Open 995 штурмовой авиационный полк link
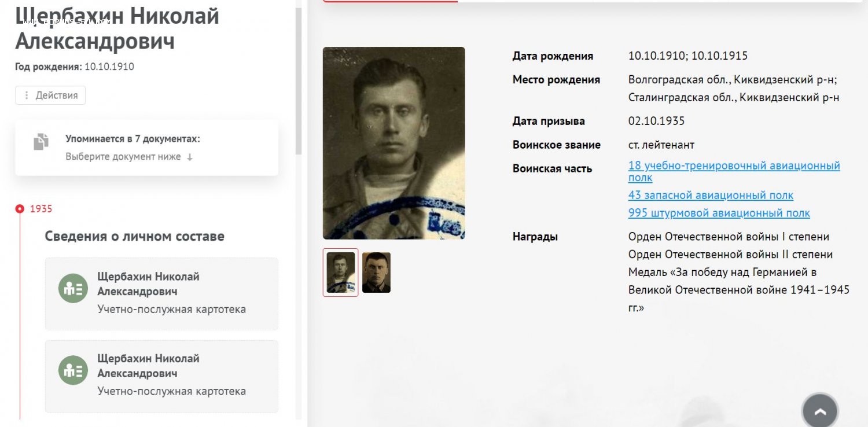 [719, 213]
